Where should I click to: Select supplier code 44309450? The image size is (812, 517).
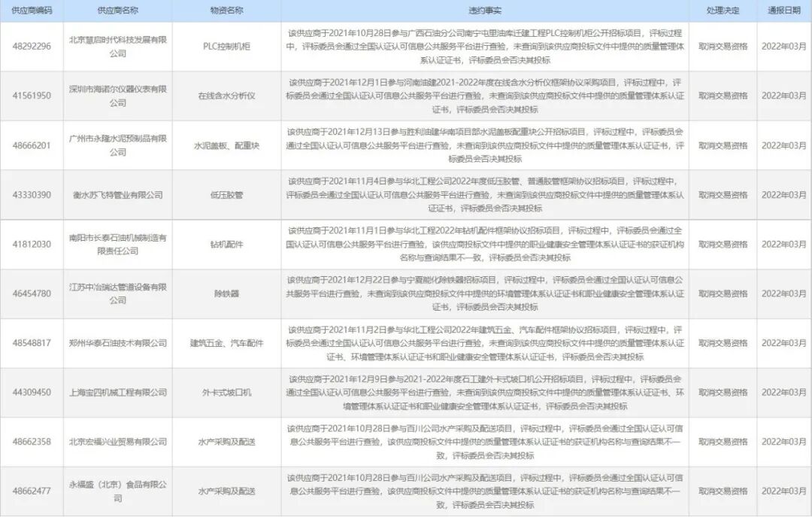click(x=30, y=394)
